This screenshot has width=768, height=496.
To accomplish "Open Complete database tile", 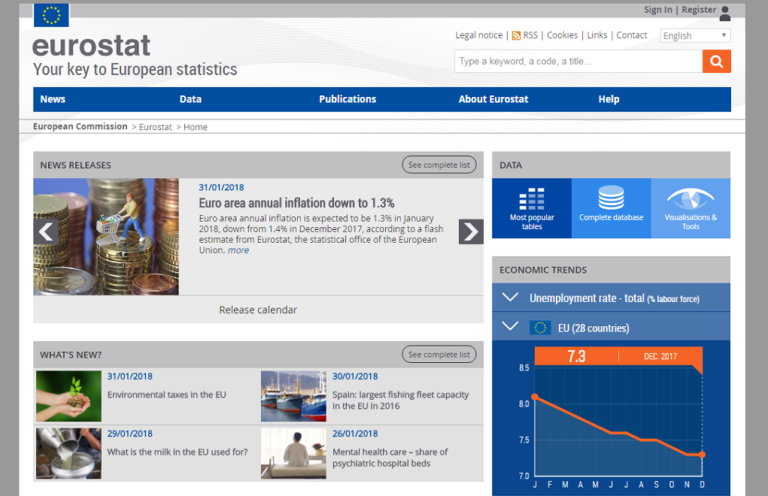I will pyautogui.click(x=611, y=208).
